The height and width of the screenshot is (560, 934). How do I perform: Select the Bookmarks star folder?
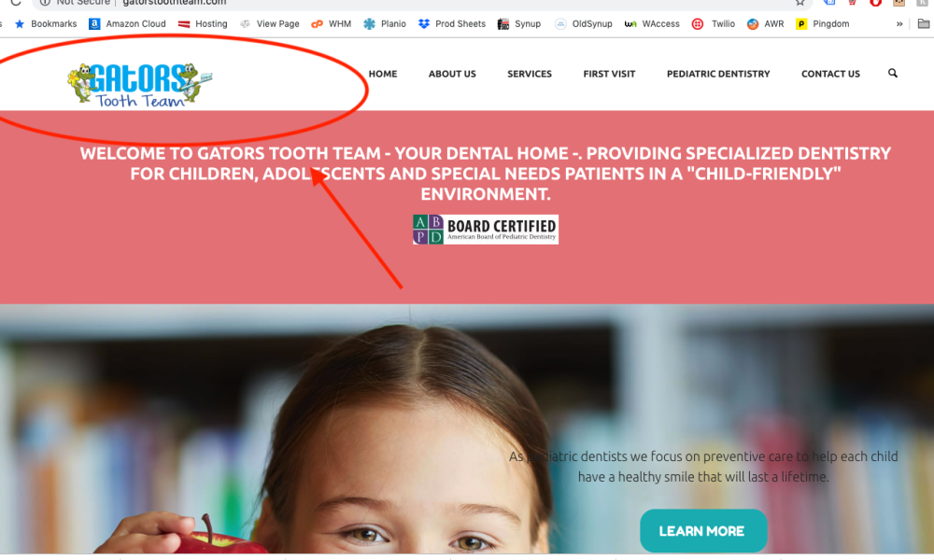coord(45,24)
